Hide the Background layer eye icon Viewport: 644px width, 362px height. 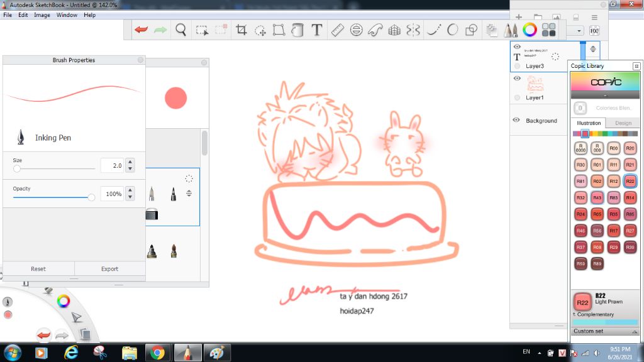point(516,120)
